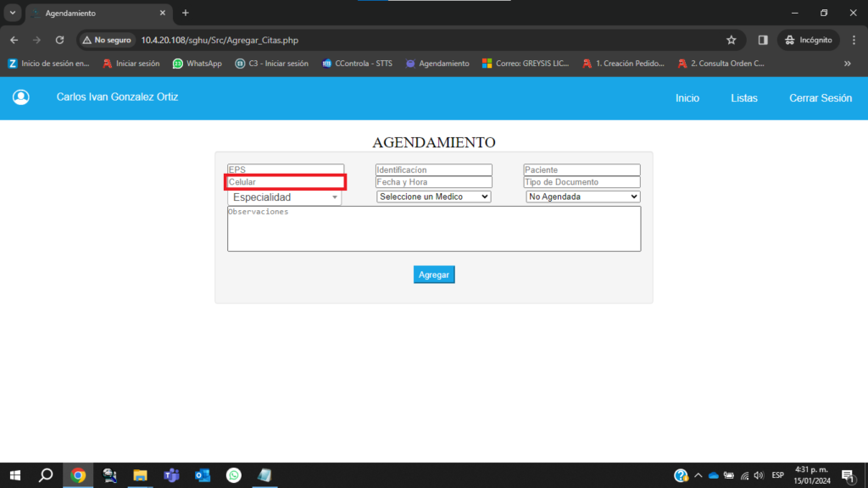Open a new browser tab
Screen dimensions: 868x488
coord(186,13)
